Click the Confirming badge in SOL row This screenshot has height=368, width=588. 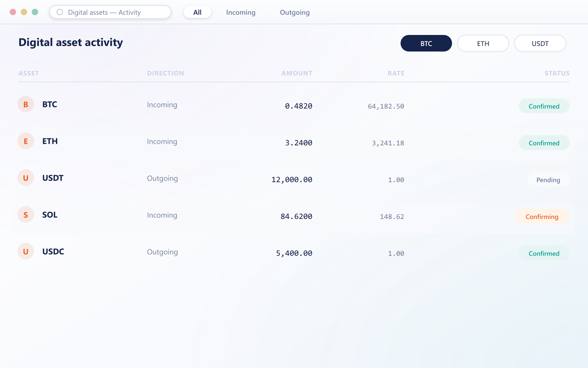point(542,217)
